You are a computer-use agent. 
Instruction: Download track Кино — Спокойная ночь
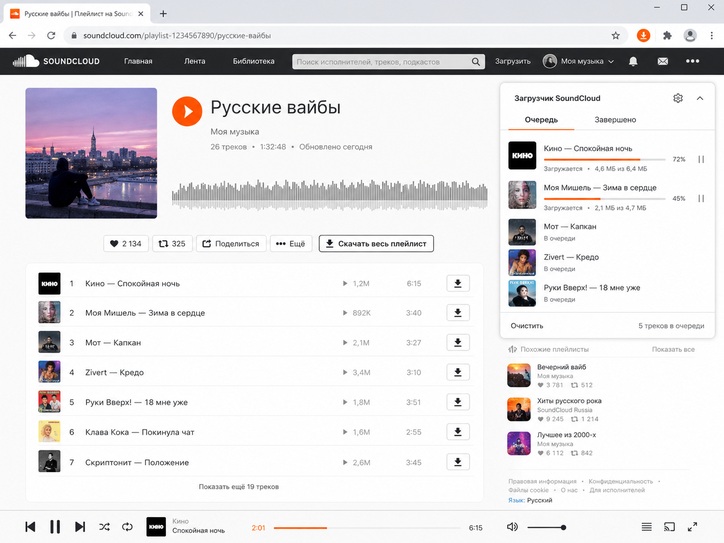(458, 284)
